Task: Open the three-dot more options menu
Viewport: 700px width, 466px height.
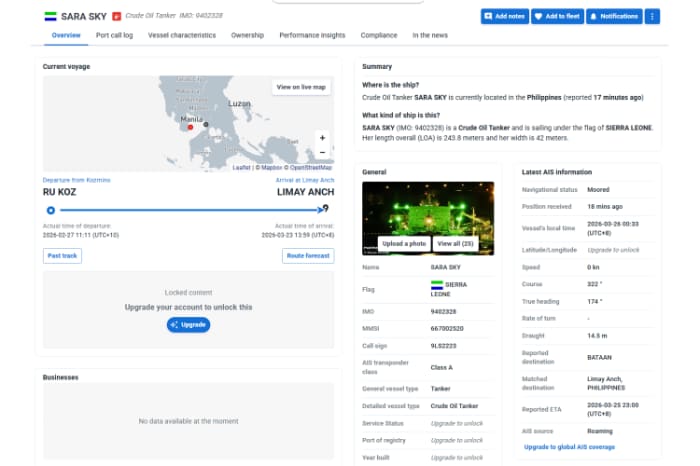Action: click(x=652, y=16)
